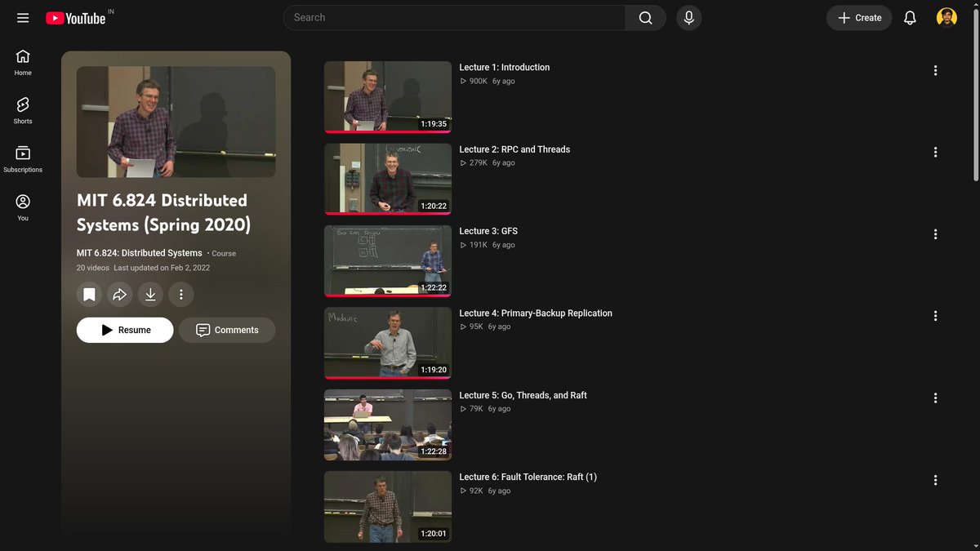Open options for Lecture 1: Introduction
Viewport: 980px width, 551px height.
pos(935,71)
